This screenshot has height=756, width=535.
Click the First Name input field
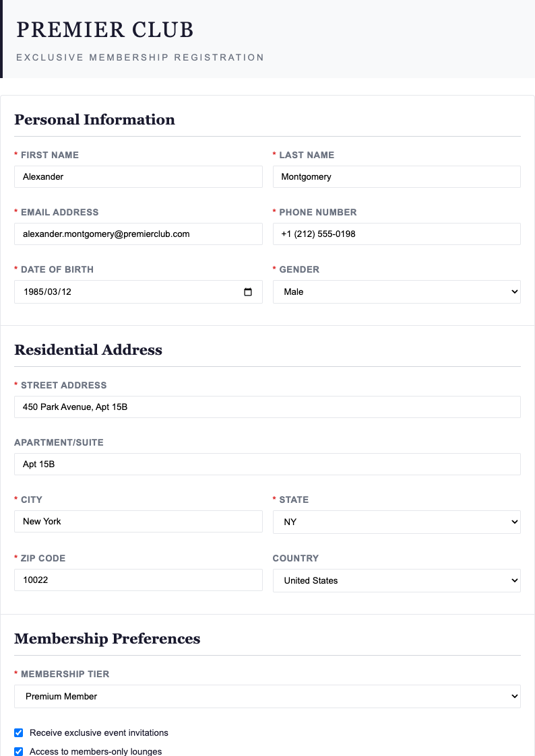pos(138,176)
